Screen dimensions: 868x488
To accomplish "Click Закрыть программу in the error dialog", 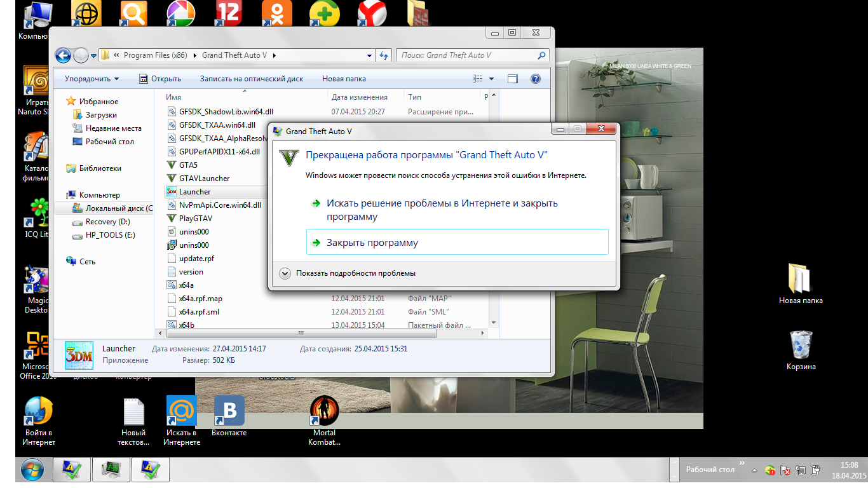I will pos(458,242).
